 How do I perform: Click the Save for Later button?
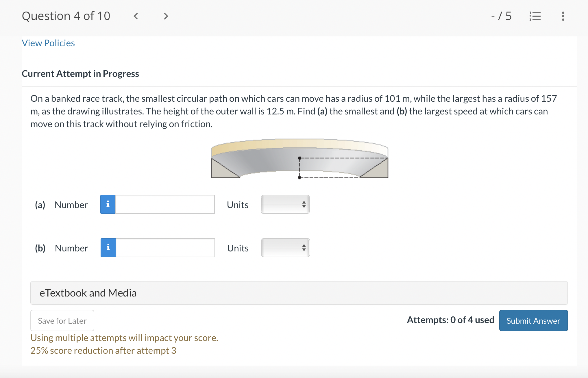(x=62, y=320)
